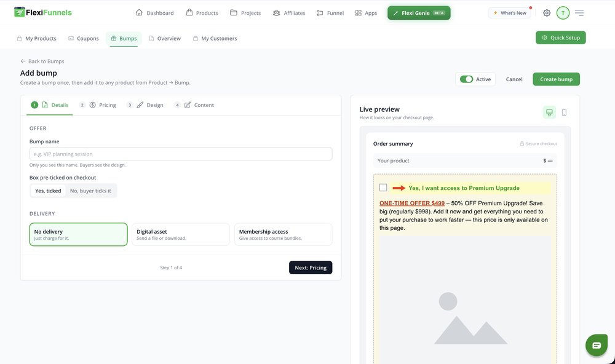
Task: Click the Quick Setup gear icon
Action: point(544,38)
